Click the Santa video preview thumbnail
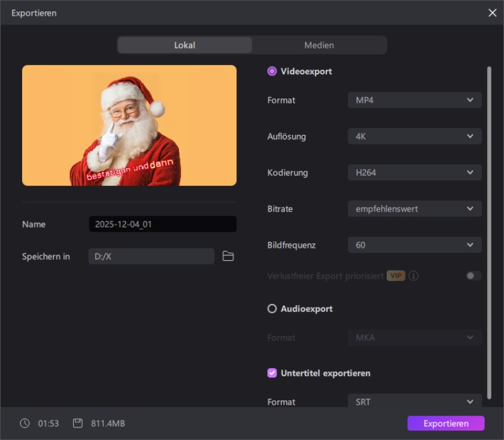504x440 pixels. [129, 125]
